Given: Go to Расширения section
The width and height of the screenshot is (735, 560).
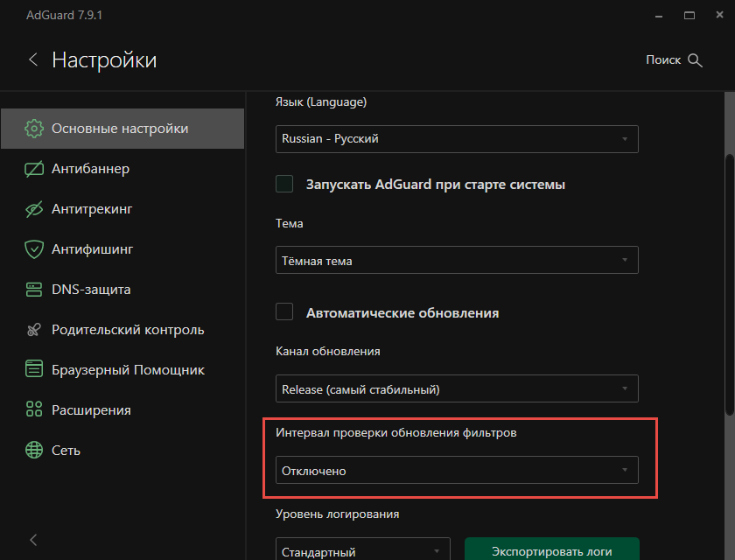Looking at the screenshot, I should [x=122, y=410].
